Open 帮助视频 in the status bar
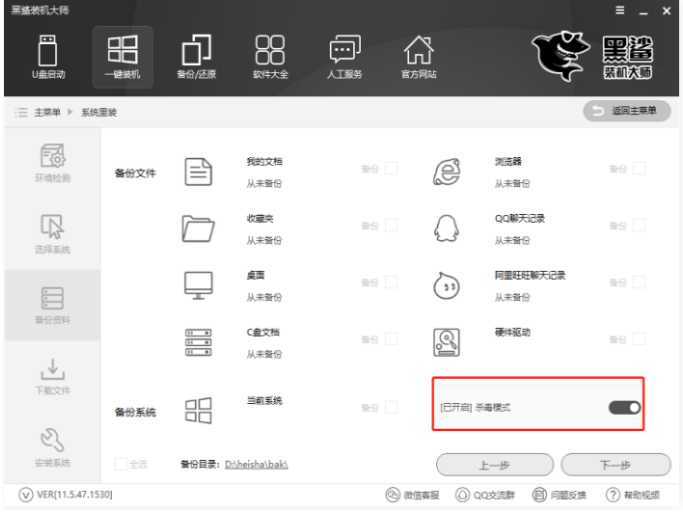 [x=632, y=495]
